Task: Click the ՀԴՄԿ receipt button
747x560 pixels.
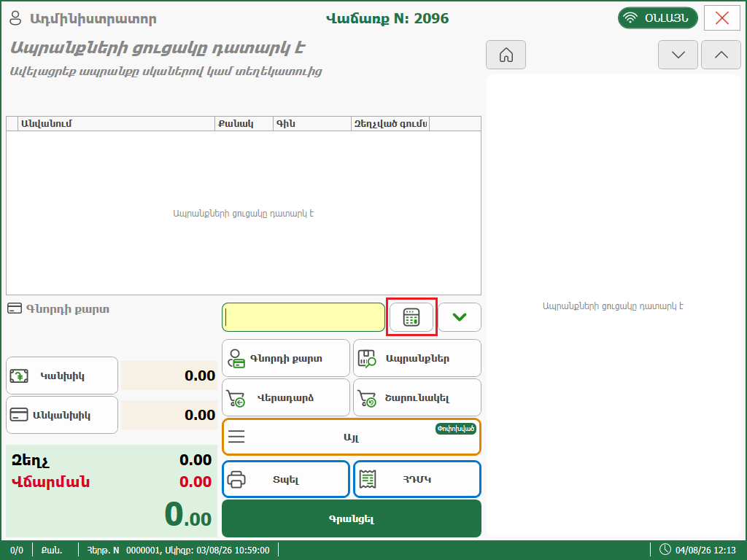Action: [x=417, y=479]
